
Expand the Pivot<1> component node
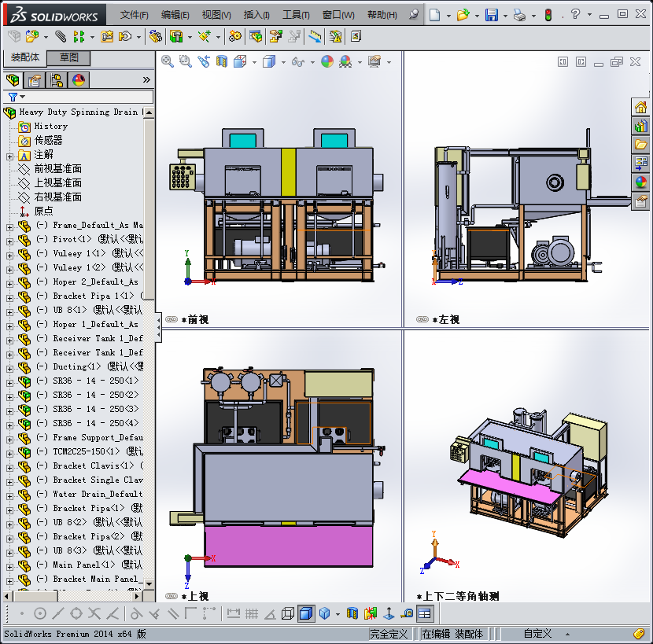point(9,241)
